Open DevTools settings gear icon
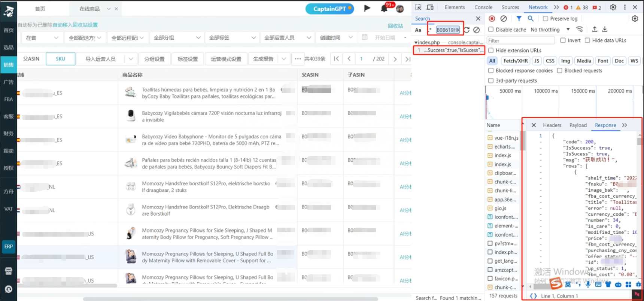Viewport: 644px width, 301px height. point(613,7)
